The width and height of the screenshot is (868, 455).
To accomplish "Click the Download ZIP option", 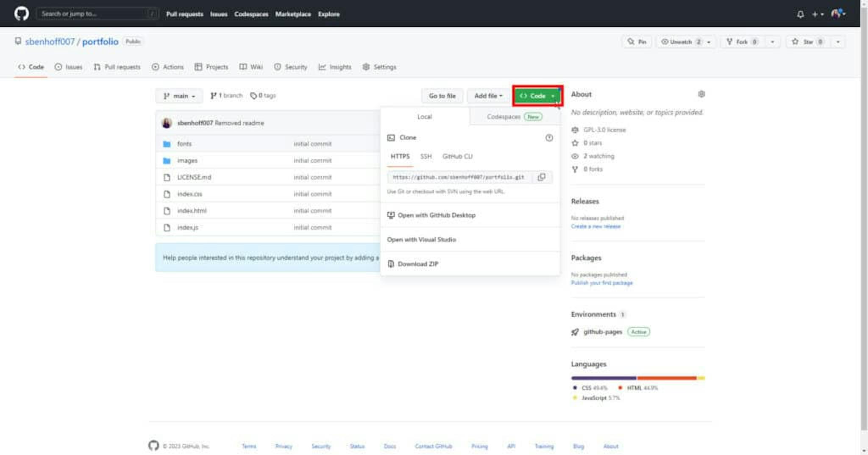I will pyautogui.click(x=417, y=264).
